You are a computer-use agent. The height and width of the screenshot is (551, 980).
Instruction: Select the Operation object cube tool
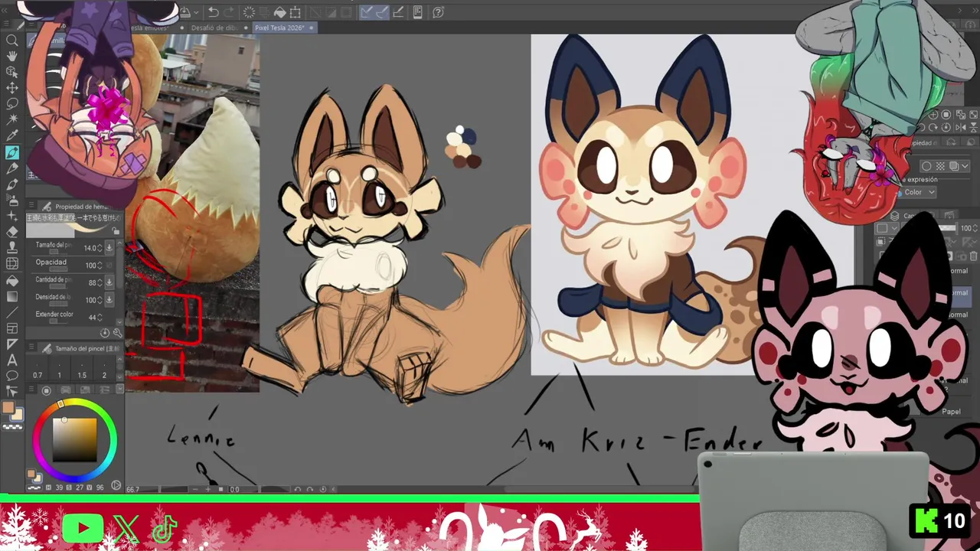12,72
